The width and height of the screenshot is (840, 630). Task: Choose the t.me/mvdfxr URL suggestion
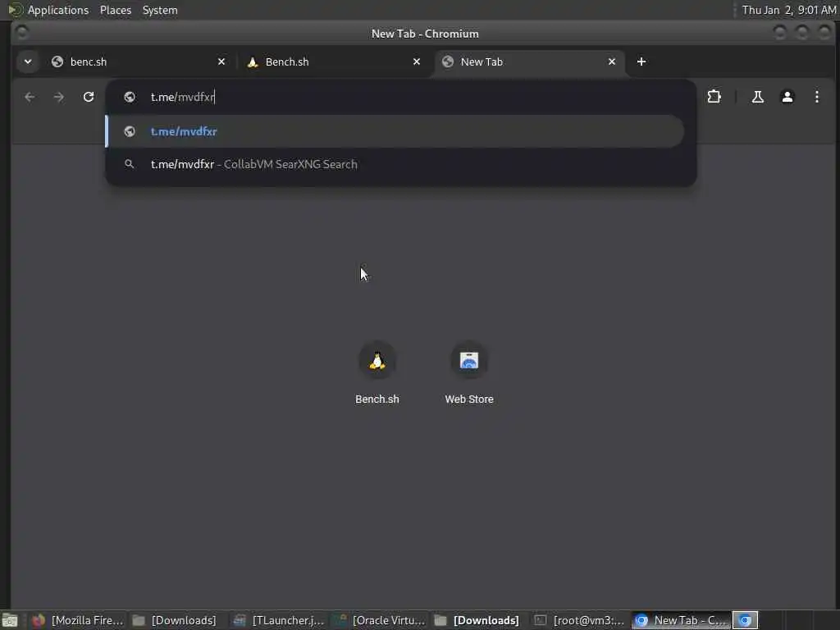click(395, 131)
